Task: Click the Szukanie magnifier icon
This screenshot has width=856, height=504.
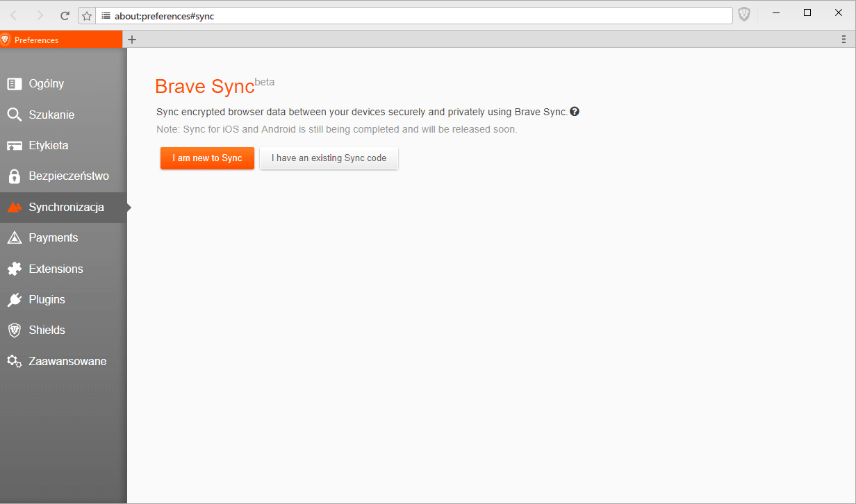Action: (x=15, y=115)
